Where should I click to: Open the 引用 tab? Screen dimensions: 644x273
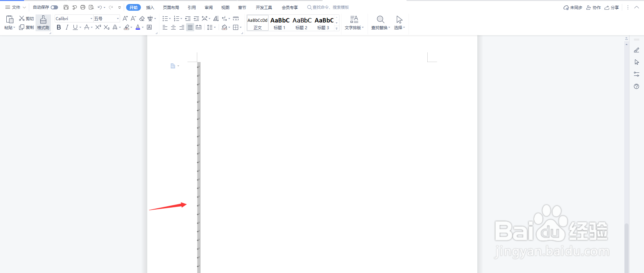point(192,7)
